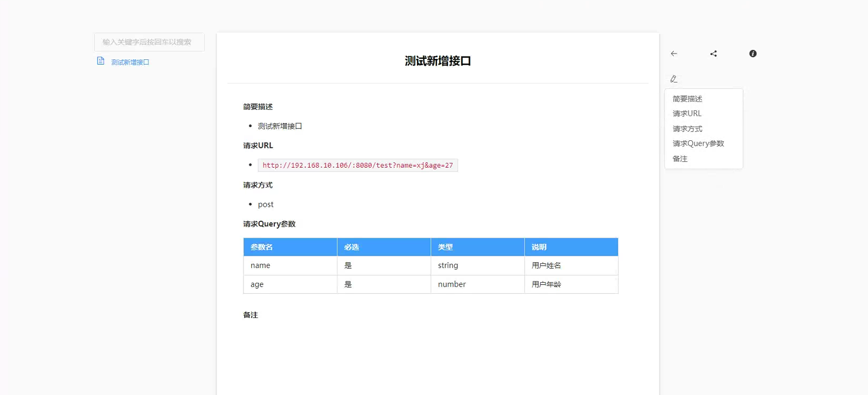The height and width of the screenshot is (395, 868).
Task: Jump to 备注 in the outline
Action: point(680,159)
